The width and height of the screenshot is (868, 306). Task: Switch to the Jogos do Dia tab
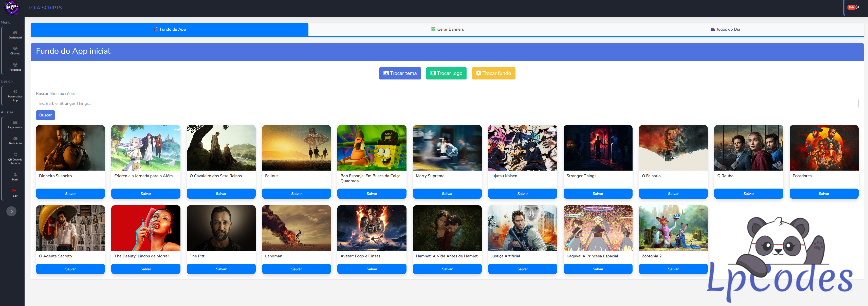(725, 29)
